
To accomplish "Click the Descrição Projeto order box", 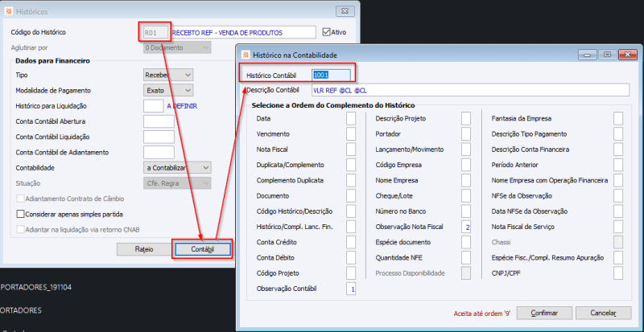I will [x=466, y=118].
